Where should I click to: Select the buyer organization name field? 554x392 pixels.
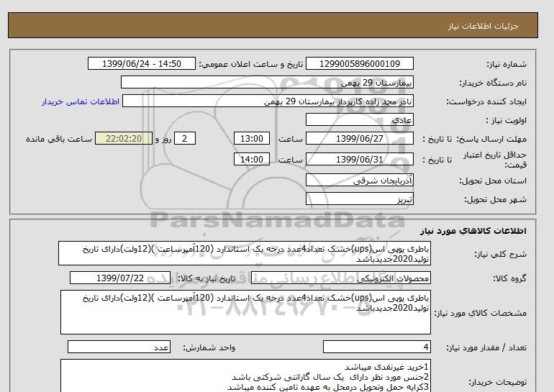(x=267, y=82)
